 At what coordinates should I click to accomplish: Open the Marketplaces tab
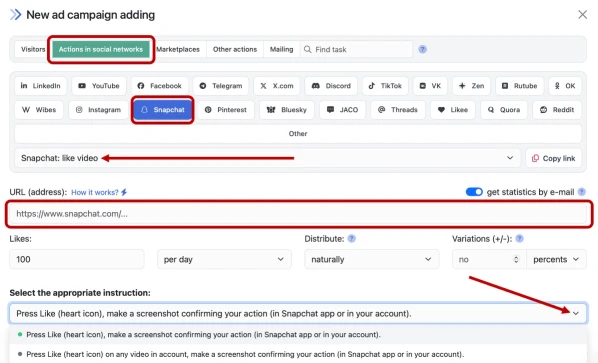point(178,49)
